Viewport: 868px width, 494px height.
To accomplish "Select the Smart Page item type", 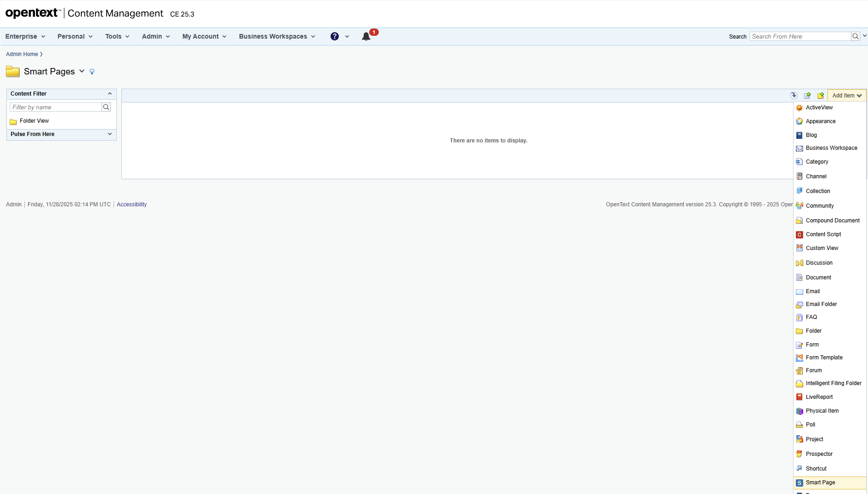I will 820,482.
